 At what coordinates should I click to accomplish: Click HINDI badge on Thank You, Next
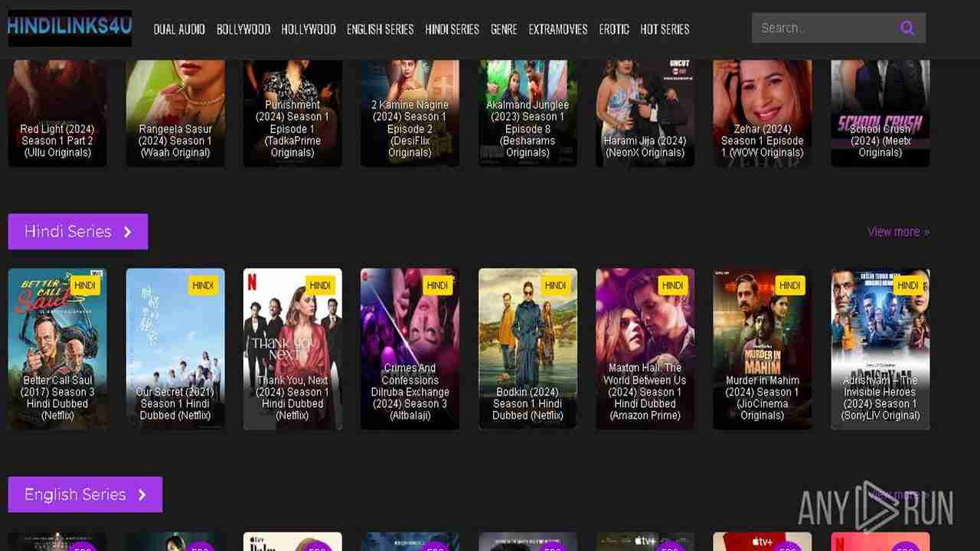[x=320, y=285]
